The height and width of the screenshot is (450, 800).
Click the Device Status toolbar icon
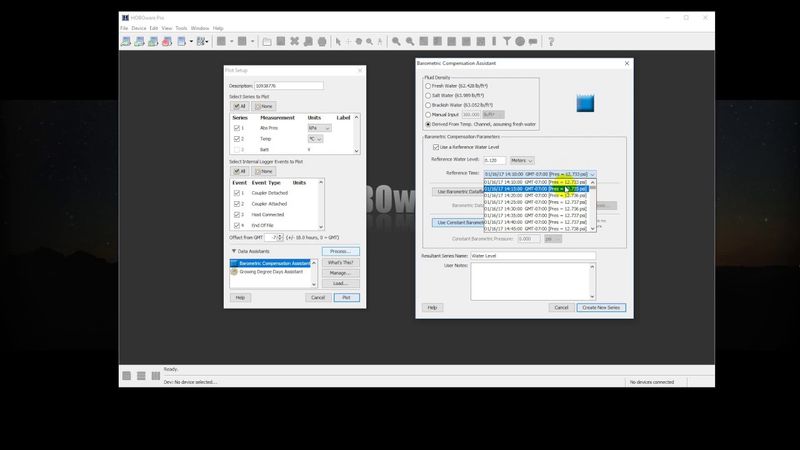pos(153,42)
